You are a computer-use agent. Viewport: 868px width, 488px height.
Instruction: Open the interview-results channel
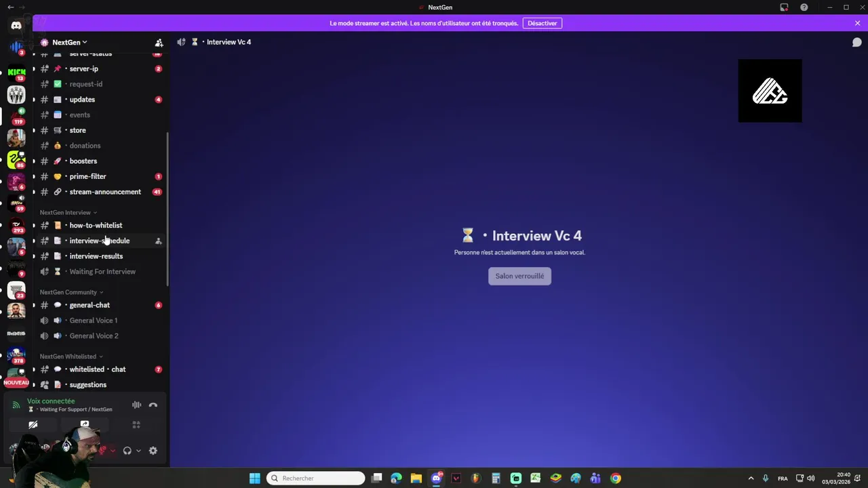[101, 256]
